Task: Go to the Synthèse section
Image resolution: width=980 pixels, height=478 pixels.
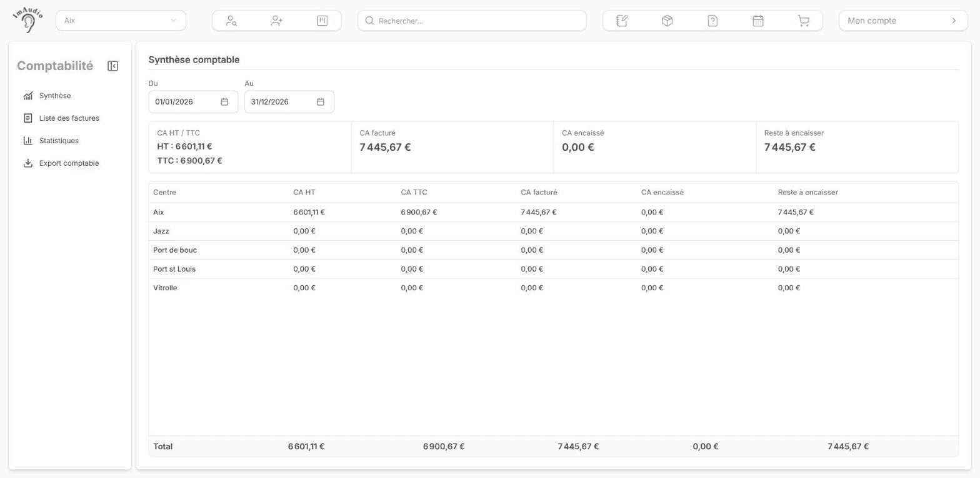Action: [55, 96]
